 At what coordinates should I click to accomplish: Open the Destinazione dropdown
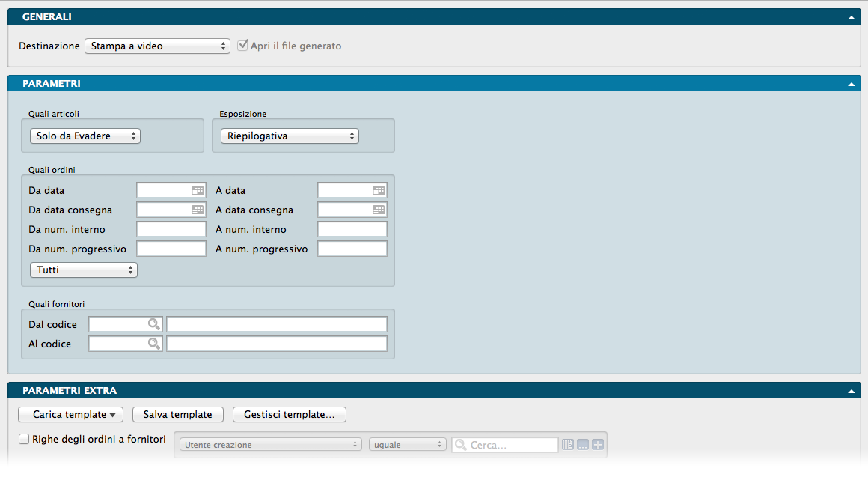click(157, 46)
